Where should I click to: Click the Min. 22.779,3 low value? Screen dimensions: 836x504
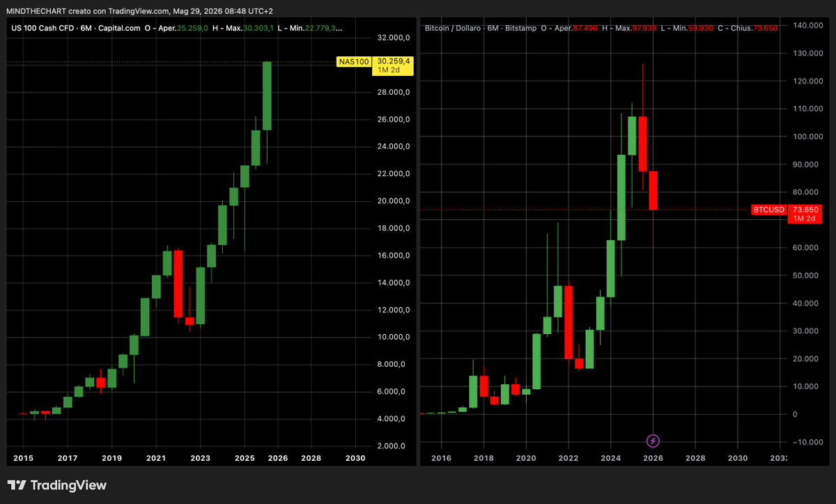click(x=325, y=28)
